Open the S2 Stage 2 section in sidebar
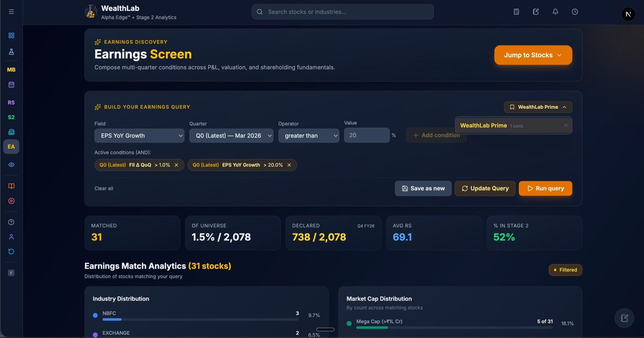 click(x=11, y=117)
